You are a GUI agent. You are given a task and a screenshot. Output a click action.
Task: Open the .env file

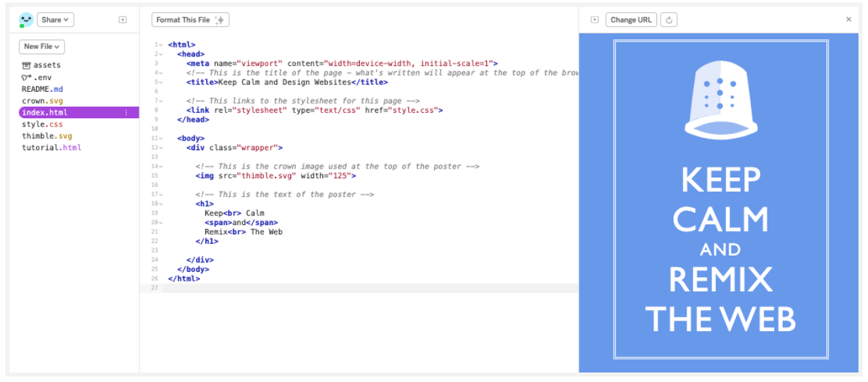(x=35, y=77)
